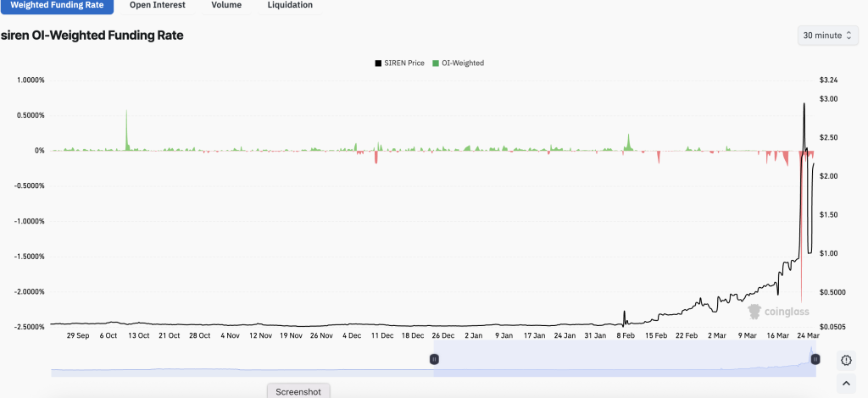Screen dimensions: 868x398
Task: Click the red funding dip near 11 Dec
Action: [375, 158]
